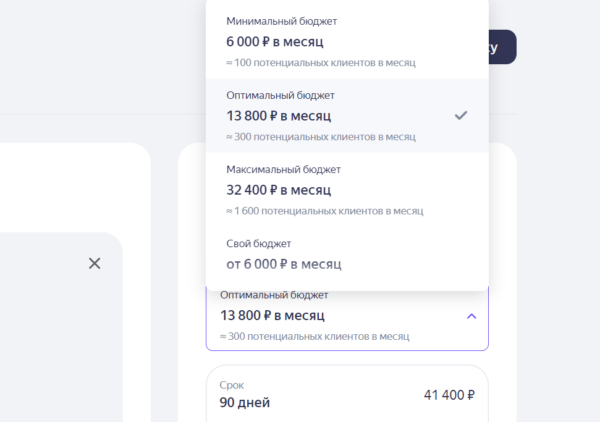Click the dark button at top right

click(502, 47)
